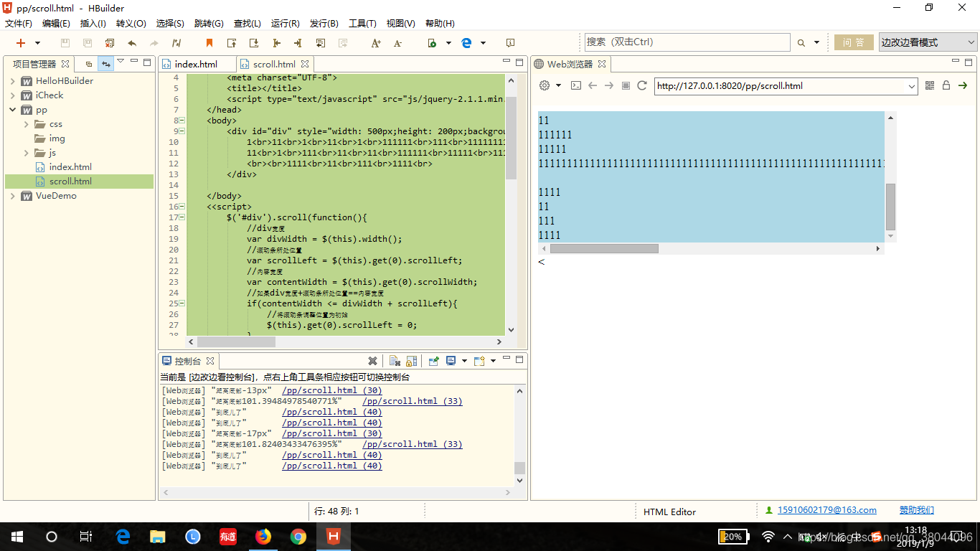Open the Run icon's dropdown arrow

[x=448, y=43]
